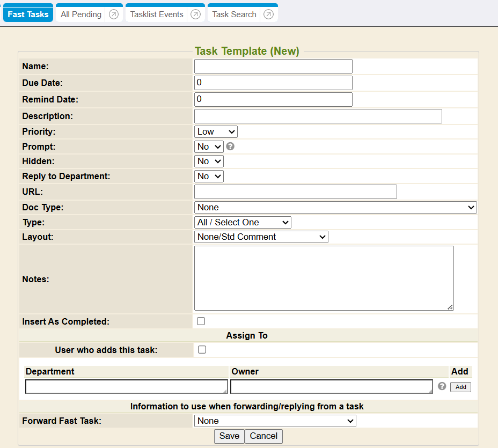The width and height of the screenshot is (498, 448).
Task: Check the Insert As Completed checkbox
Action: [201, 321]
